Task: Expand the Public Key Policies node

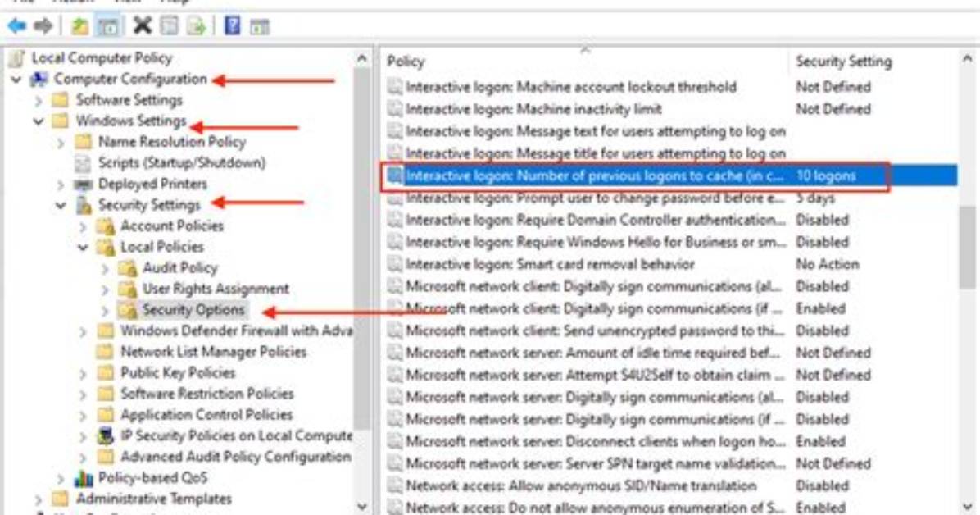Action: pos(83,374)
